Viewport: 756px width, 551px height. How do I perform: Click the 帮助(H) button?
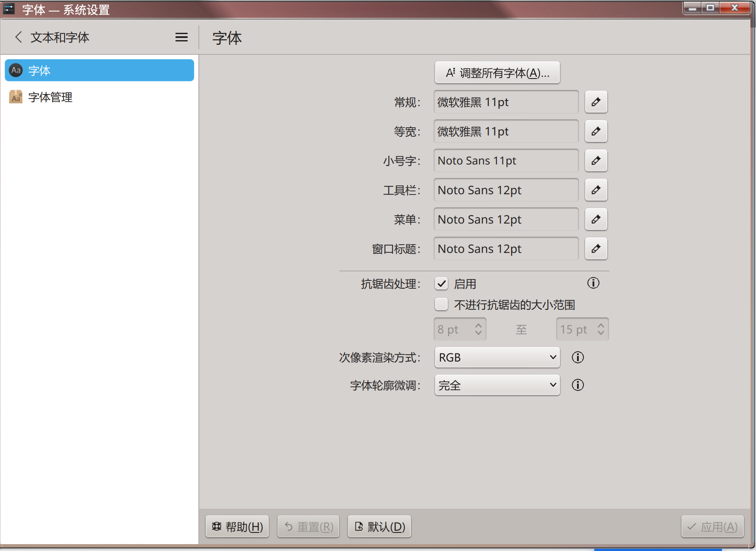237,526
